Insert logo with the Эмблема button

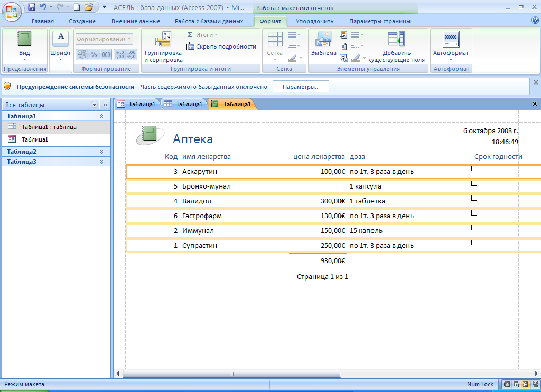(x=323, y=44)
